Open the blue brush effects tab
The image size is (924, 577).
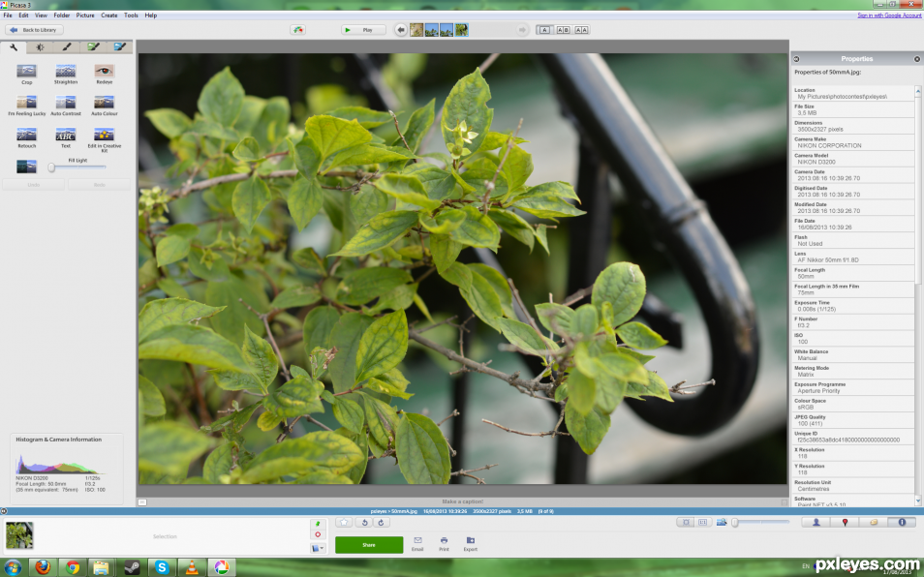tap(120, 47)
